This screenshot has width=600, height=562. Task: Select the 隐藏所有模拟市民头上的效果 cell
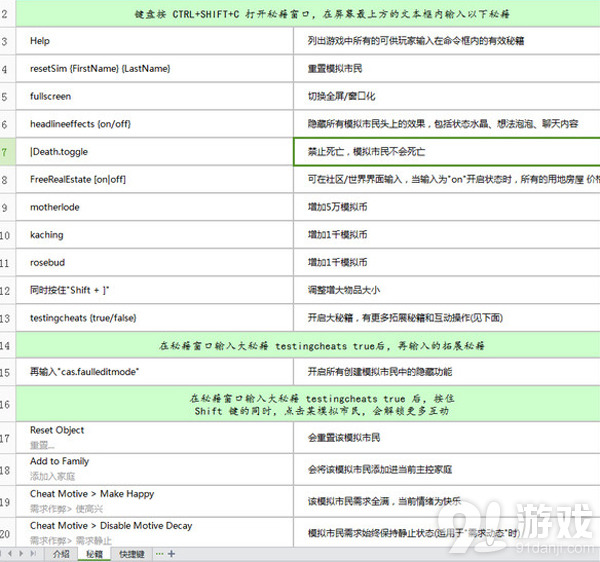tap(447, 124)
